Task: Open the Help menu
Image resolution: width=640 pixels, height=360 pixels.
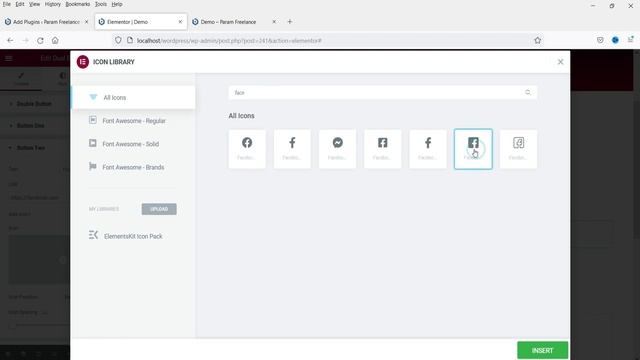Action: [117, 4]
